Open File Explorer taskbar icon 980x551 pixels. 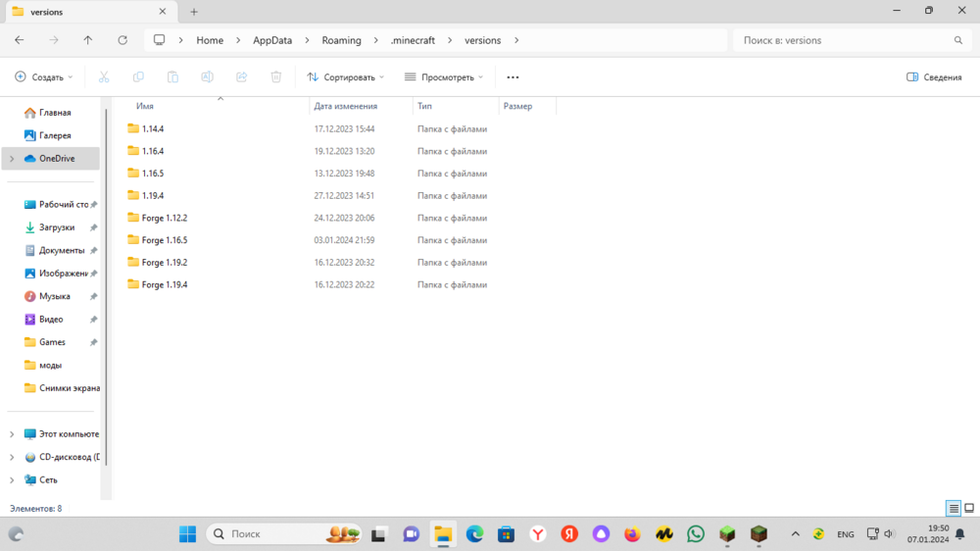click(x=443, y=534)
